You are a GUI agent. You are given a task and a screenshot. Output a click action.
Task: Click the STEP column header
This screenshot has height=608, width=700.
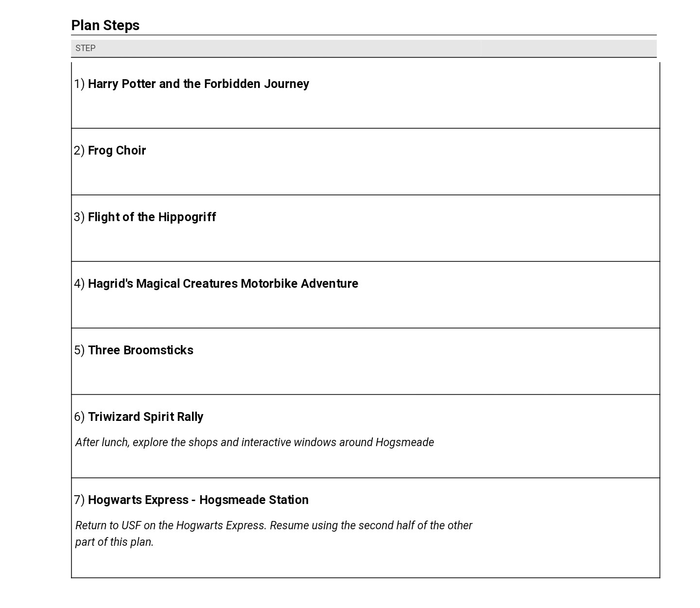tap(86, 48)
